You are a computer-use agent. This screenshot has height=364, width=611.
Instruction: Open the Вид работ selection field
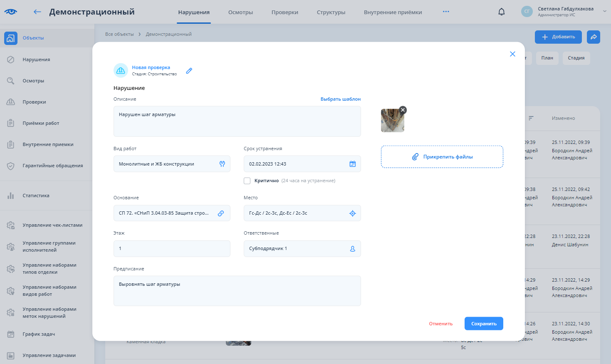tap(166, 164)
